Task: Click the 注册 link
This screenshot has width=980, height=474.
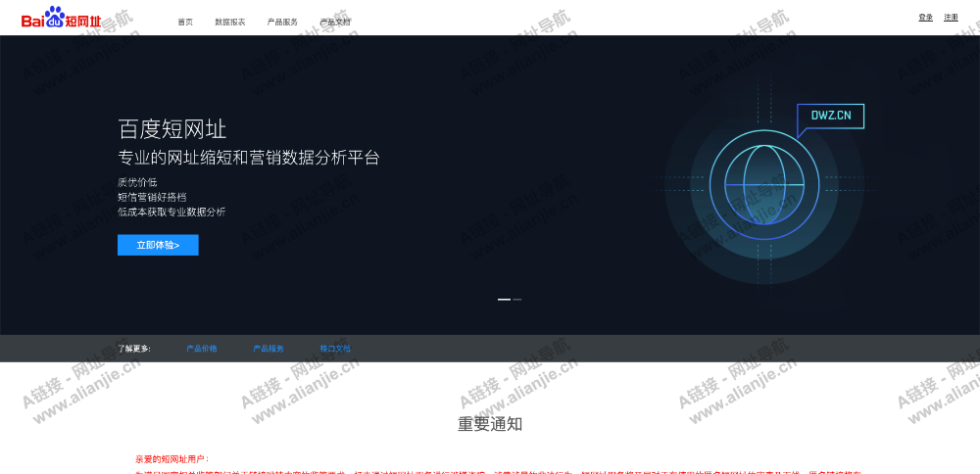Action: tap(951, 18)
